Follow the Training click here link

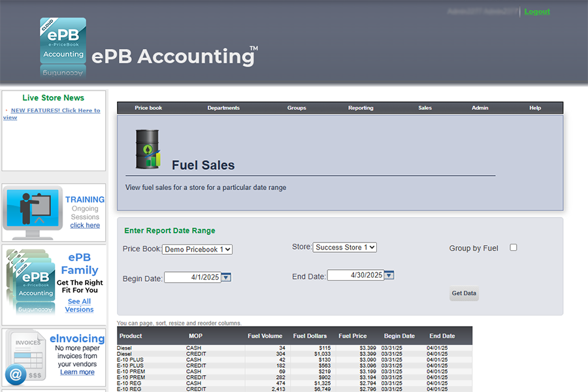coord(85,225)
